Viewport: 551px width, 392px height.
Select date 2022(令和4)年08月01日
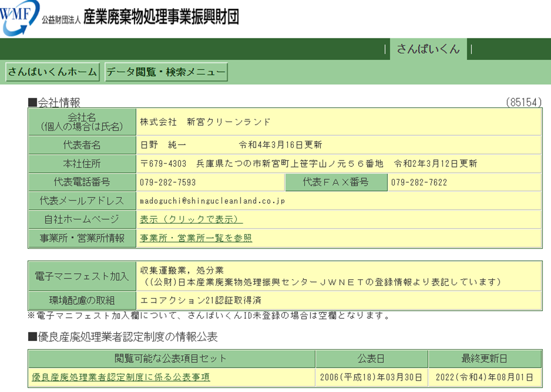pyautogui.click(x=485, y=377)
